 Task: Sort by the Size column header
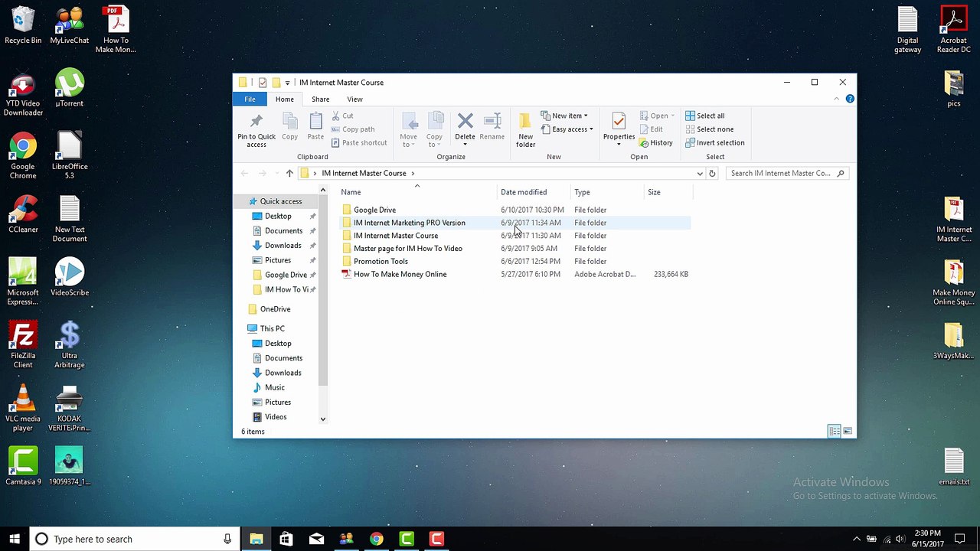point(654,192)
